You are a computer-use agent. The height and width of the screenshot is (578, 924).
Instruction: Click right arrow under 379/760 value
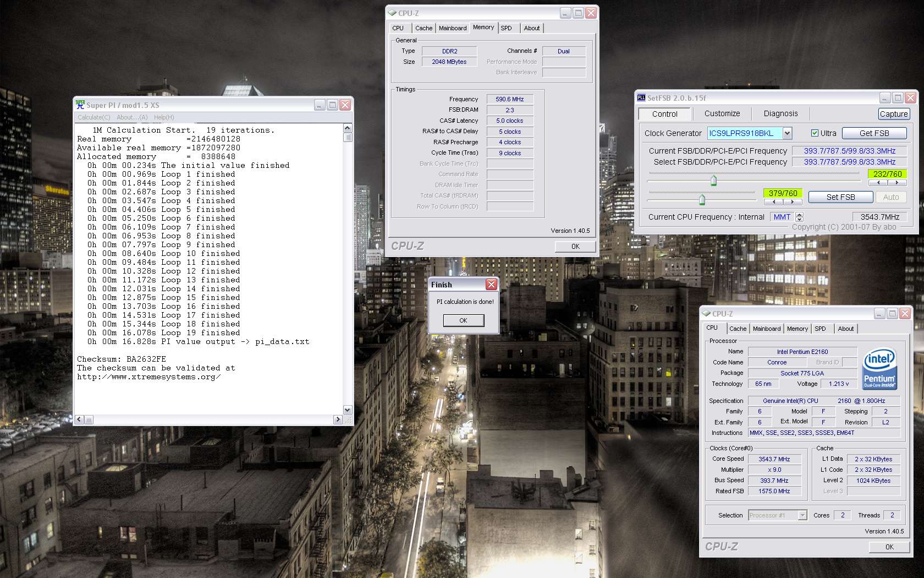792,201
